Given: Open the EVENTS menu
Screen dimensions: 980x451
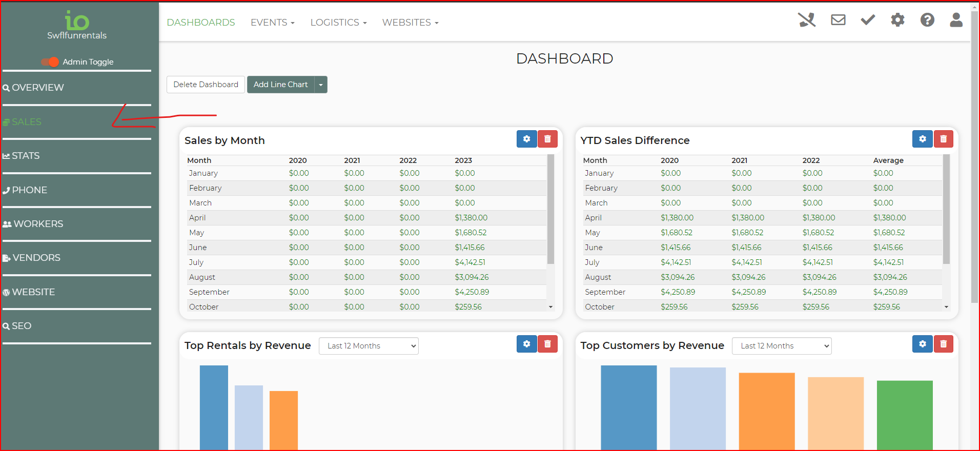Looking at the screenshot, I should (272, 23).
